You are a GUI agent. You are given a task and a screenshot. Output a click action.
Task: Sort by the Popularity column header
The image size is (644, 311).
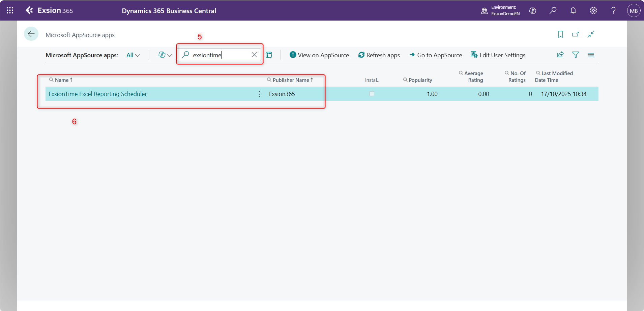pyautogui.click(x=420, y=80)
